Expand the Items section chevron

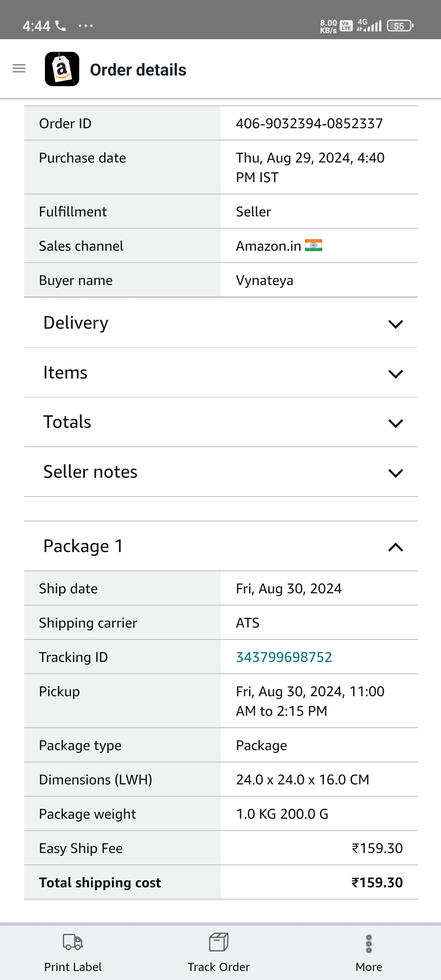pyautogui.click(x=396, y=374)
